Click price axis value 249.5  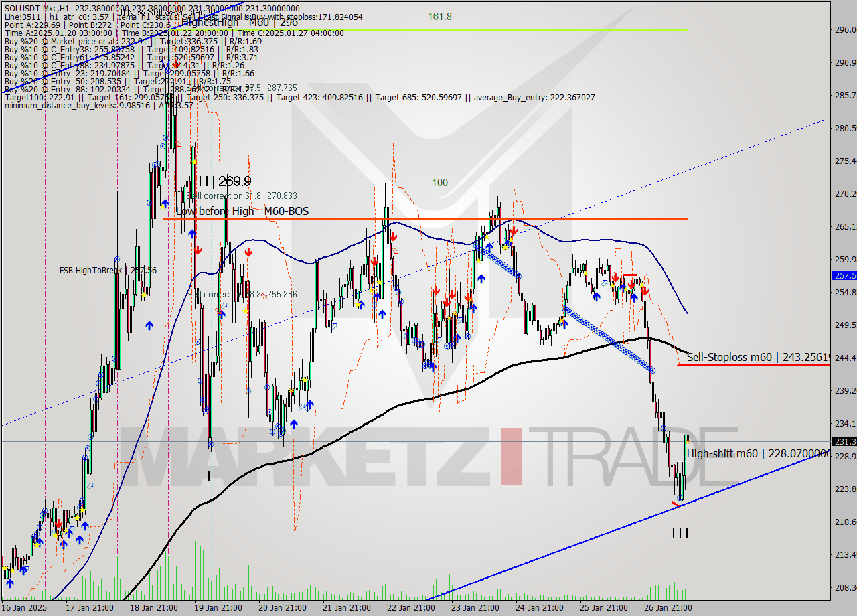pos(844,325)
